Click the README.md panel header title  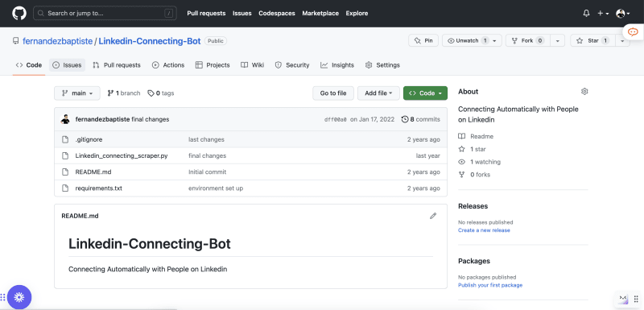[80, 216]
